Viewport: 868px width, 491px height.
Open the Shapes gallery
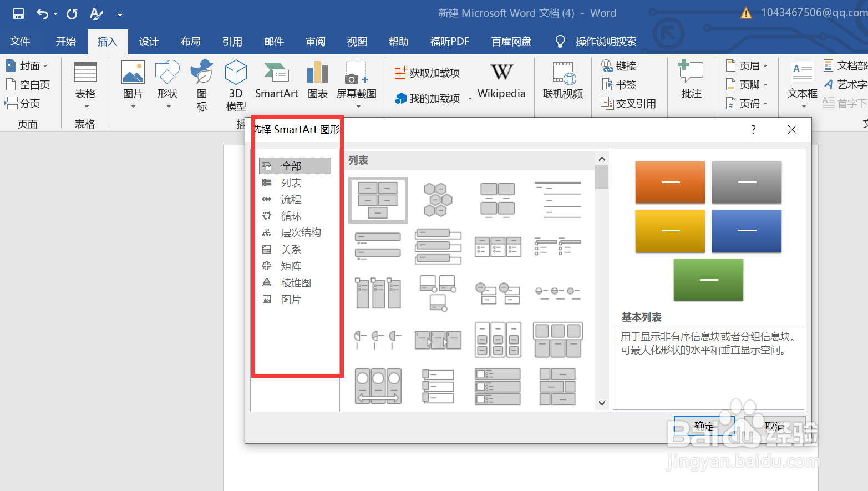coord(167,84)
